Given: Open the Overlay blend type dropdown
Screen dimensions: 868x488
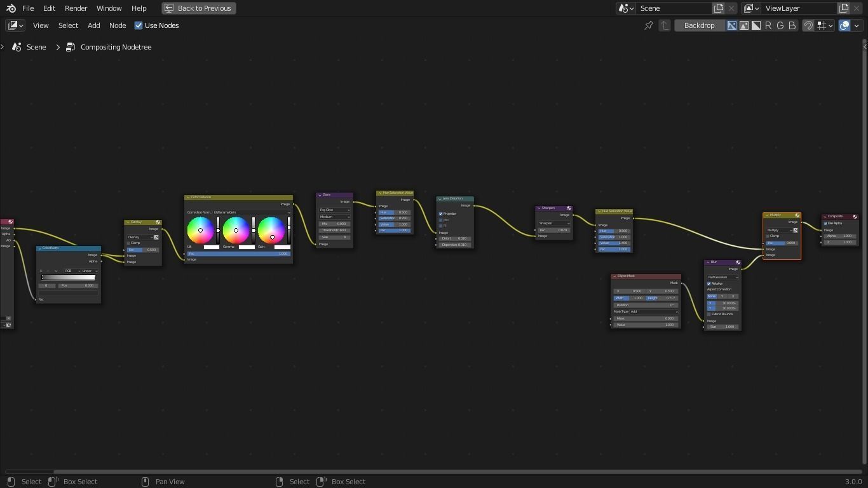Looking at the screenshot, I should 140,237.
